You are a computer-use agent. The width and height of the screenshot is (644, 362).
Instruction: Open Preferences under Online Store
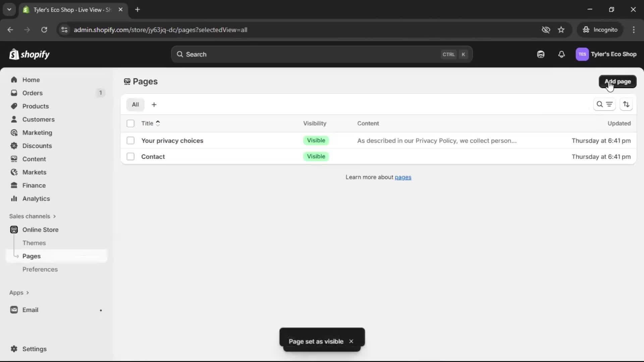40,269
